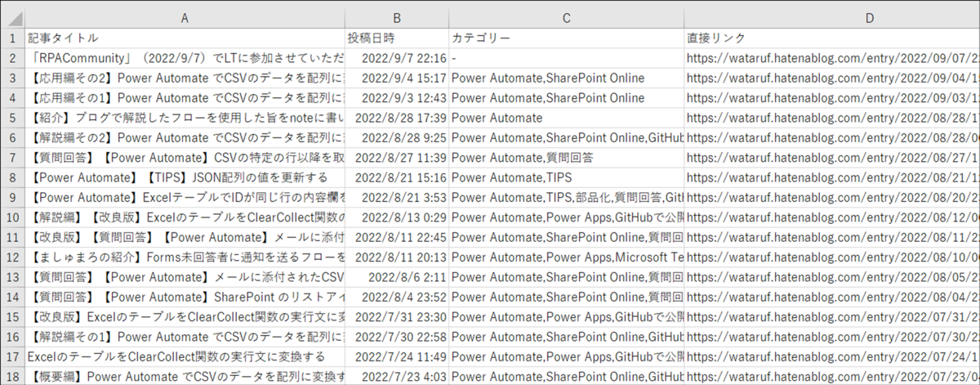Select the ExcelテーブルでIDが同じ行 title cell
980x385 pixels.
point(185,197)
